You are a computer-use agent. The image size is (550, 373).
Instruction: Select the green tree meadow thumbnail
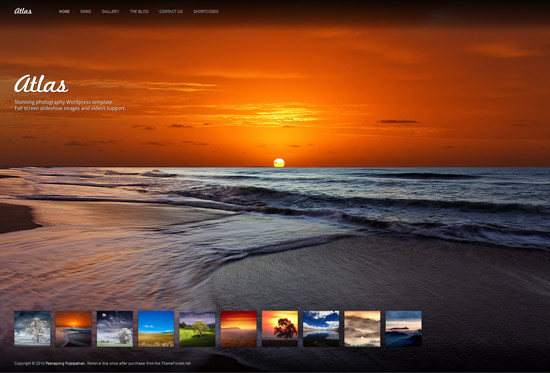197,329
